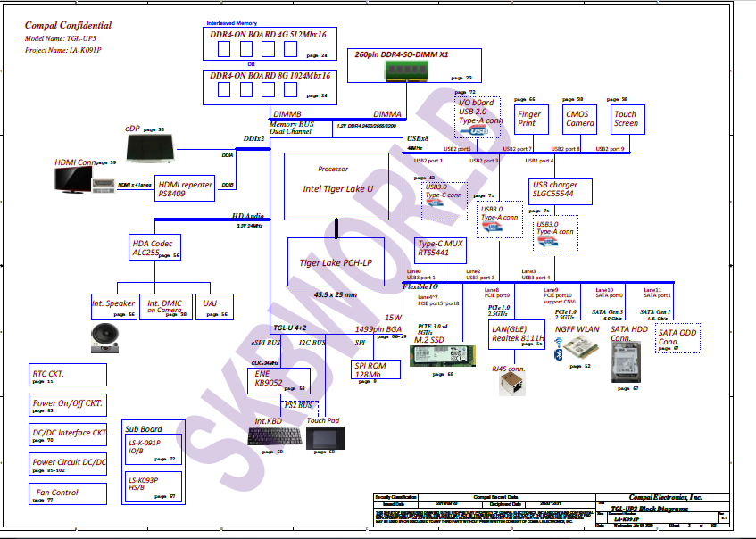Select the NGFF WLAN card image
Viewport: 756px width, 539px height.
(x=581, y=348)
